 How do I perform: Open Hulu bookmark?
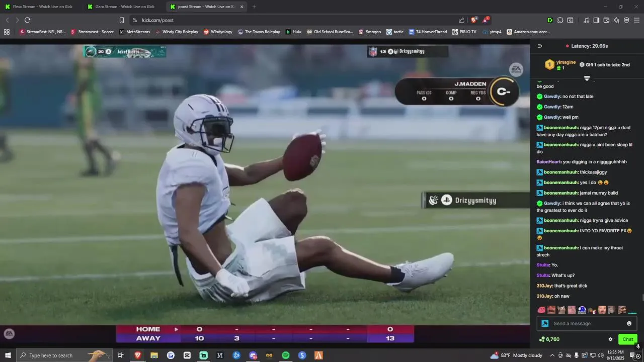[x=293, y=32]
